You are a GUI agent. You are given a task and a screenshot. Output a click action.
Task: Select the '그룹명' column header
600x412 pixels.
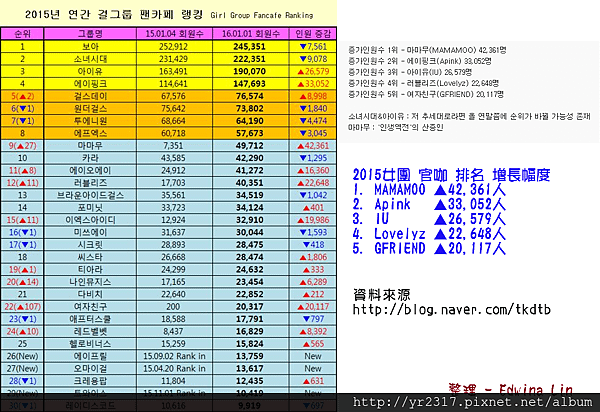pyautogui.click(x=90, y=34)
